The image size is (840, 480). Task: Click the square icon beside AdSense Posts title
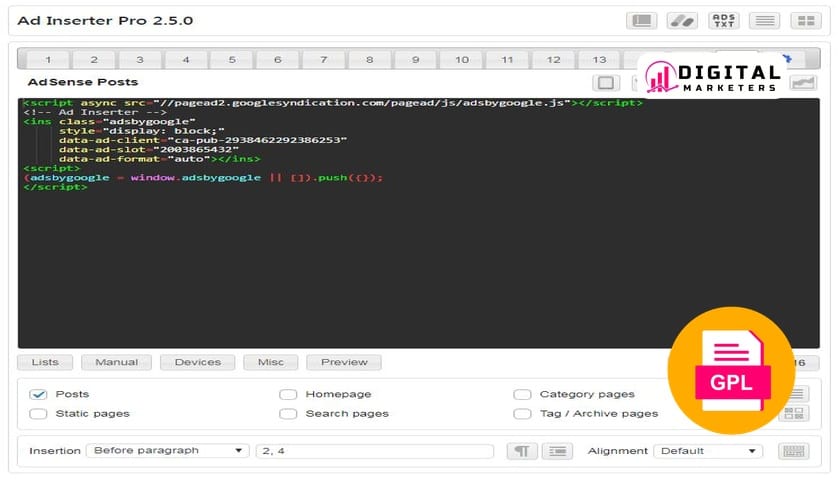click(x=605, y=83)
